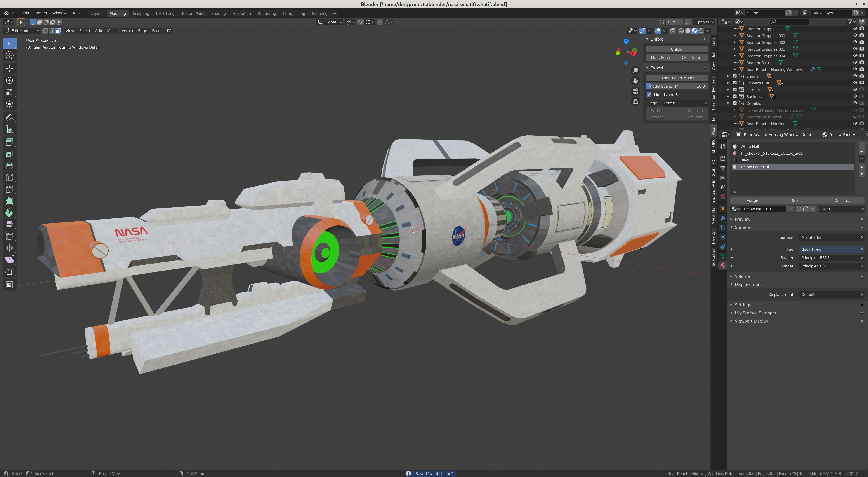Click the Unfold button
This screenshot has height=477, width=868.
pos(676,49)
